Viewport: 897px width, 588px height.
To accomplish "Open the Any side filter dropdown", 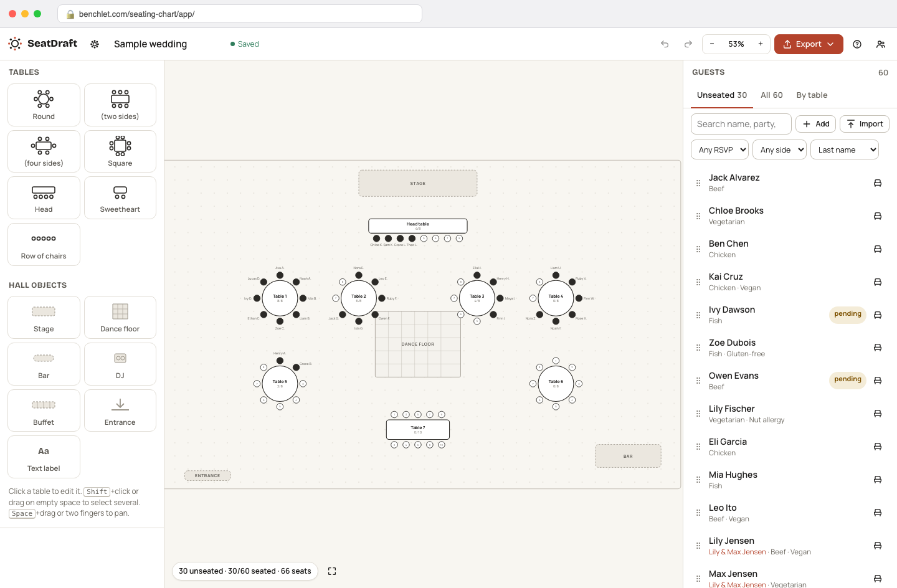I will tap(780, 150).
